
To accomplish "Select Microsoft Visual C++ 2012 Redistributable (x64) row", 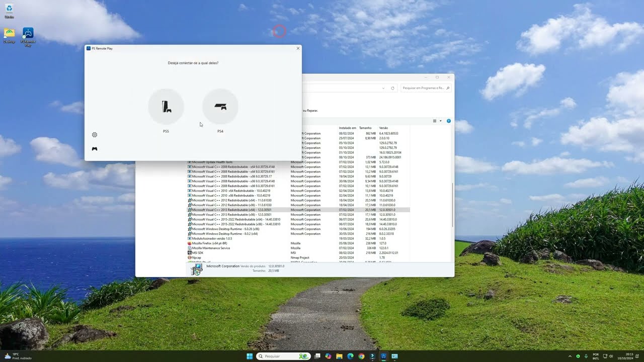I will 298,200.
